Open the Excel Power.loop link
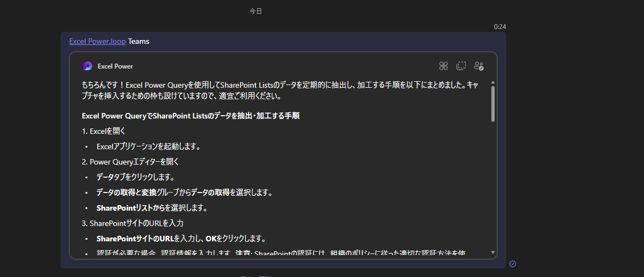The image size is (644, 277). [x=97, y=42]
